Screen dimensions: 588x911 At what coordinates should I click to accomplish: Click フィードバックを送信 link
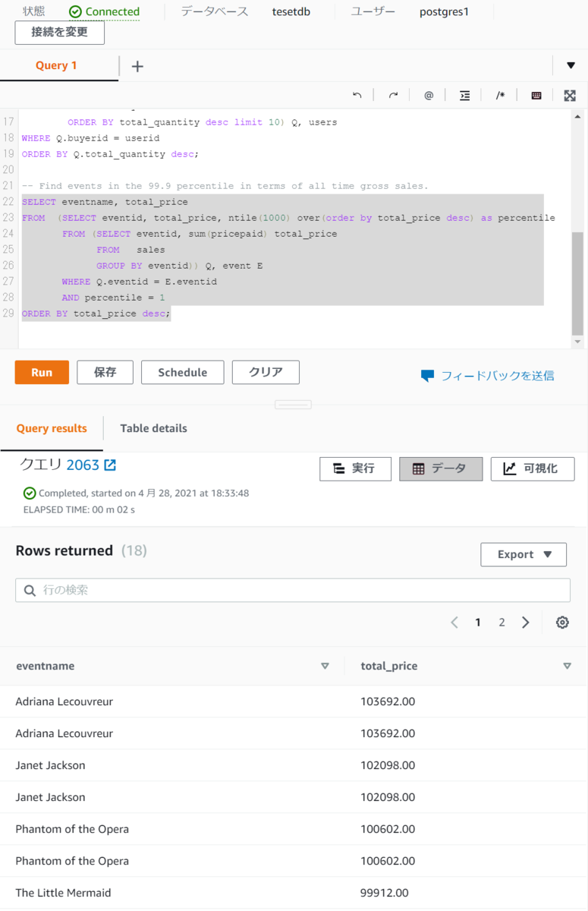coord(488,375)
